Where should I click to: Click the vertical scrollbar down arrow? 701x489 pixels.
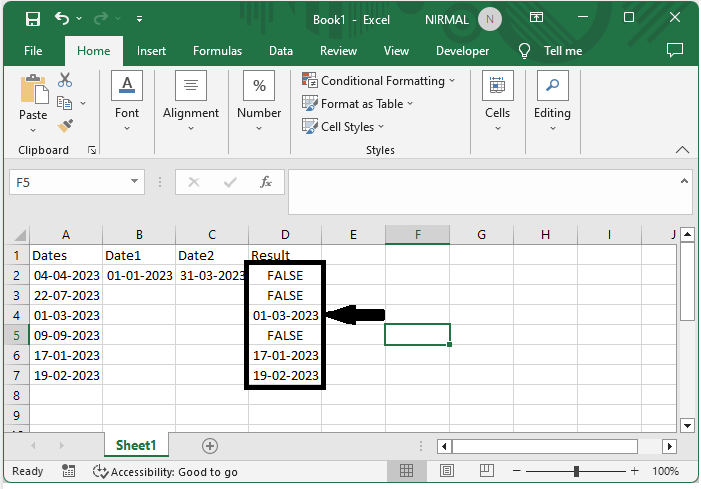click(x=687, y=426)
